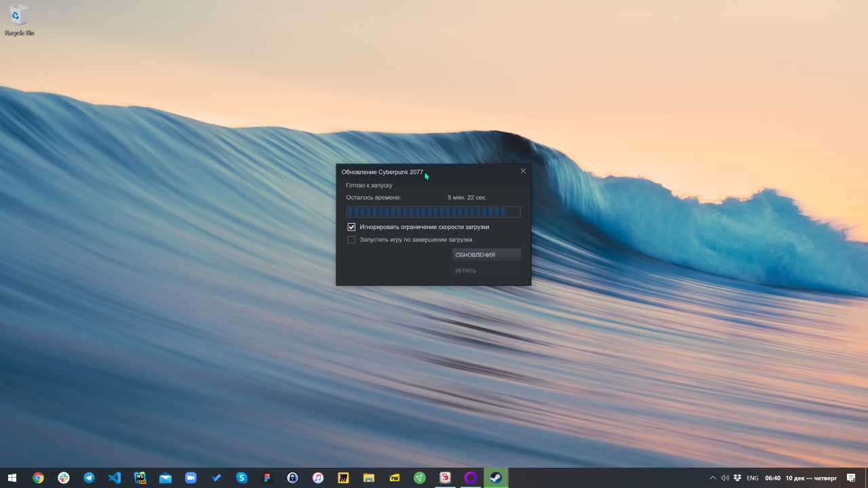Open Figma from the taskbar
This screenshot has width=868, height=488.
point(267,478)
